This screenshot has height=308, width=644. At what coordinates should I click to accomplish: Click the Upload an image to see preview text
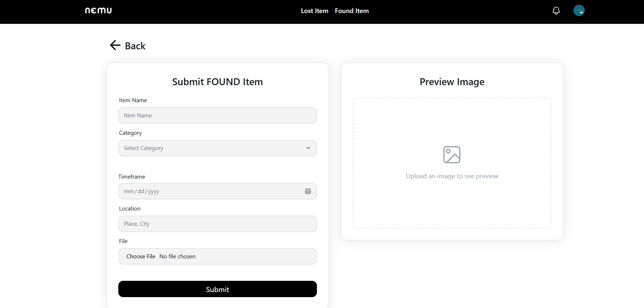[452, 176]
